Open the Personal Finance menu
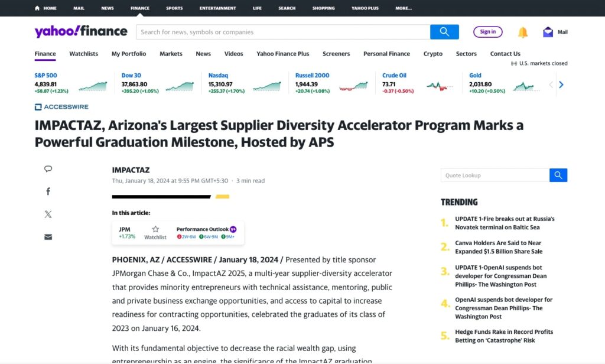Image resolution: width=605 pixels, height=364 pixels. pyautogui.click(x=386, y=54)
